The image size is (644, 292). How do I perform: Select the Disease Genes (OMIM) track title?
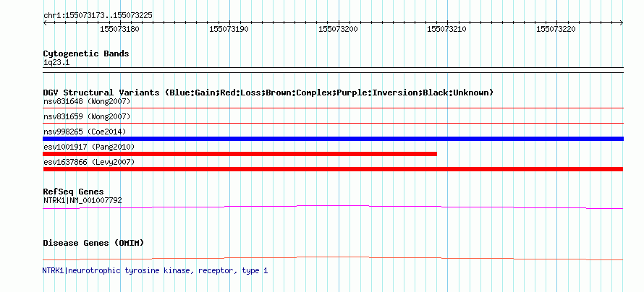93,243
